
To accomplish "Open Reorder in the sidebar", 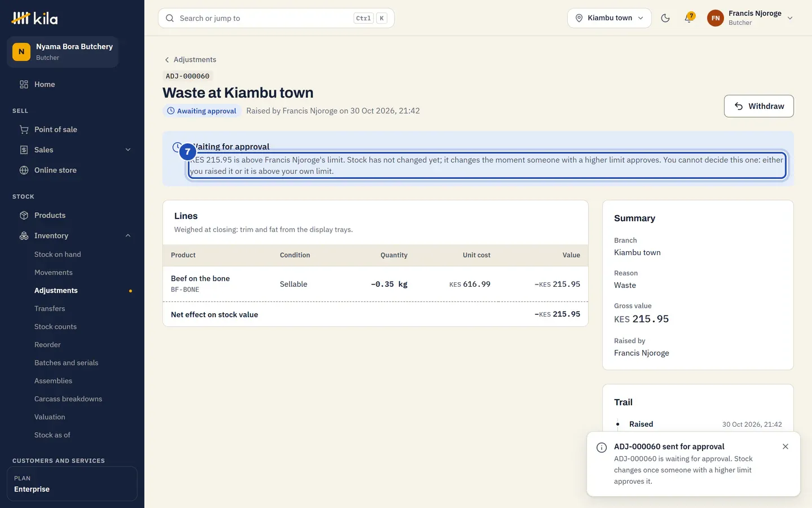I will [47, 345].
